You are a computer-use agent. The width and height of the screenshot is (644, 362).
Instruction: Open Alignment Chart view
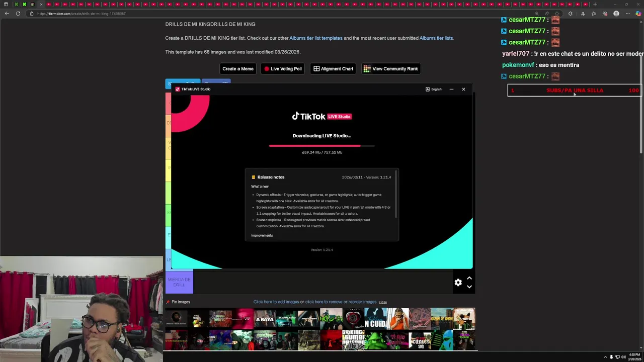coord(333,69)
